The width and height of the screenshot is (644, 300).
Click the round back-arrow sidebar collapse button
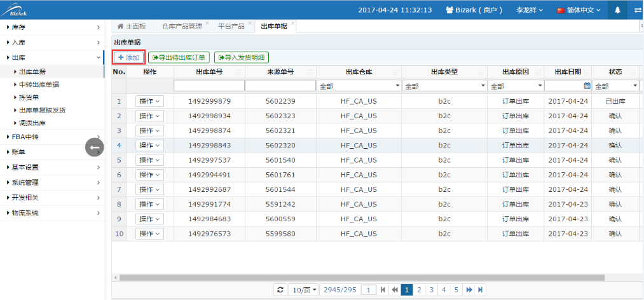click(95, 147)
